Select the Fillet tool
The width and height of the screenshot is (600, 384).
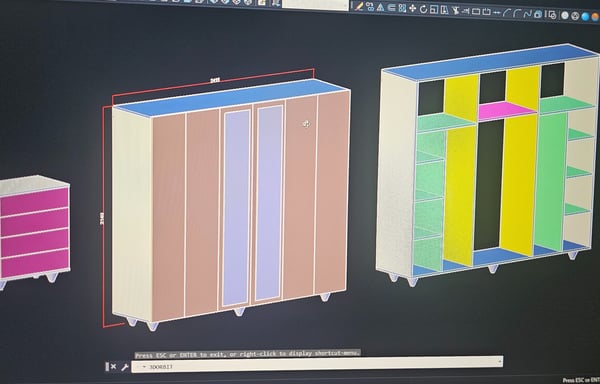(x=517, y=13)
